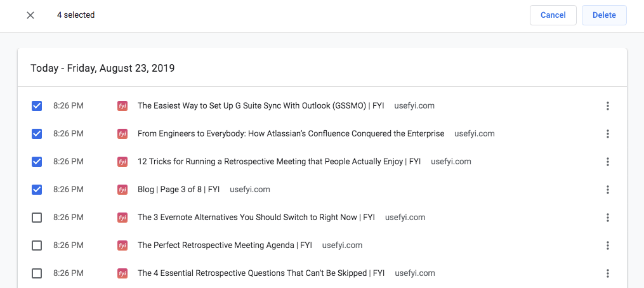
Task: Open more actions for Atlassian Confluence entry
Action: coord(607,134)
